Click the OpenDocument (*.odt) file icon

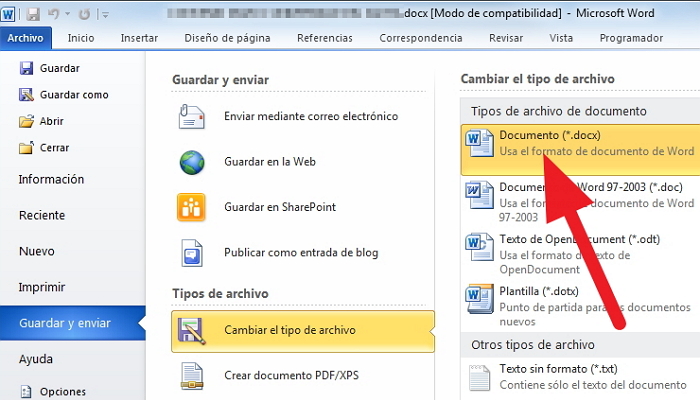[x=479, y=246]
